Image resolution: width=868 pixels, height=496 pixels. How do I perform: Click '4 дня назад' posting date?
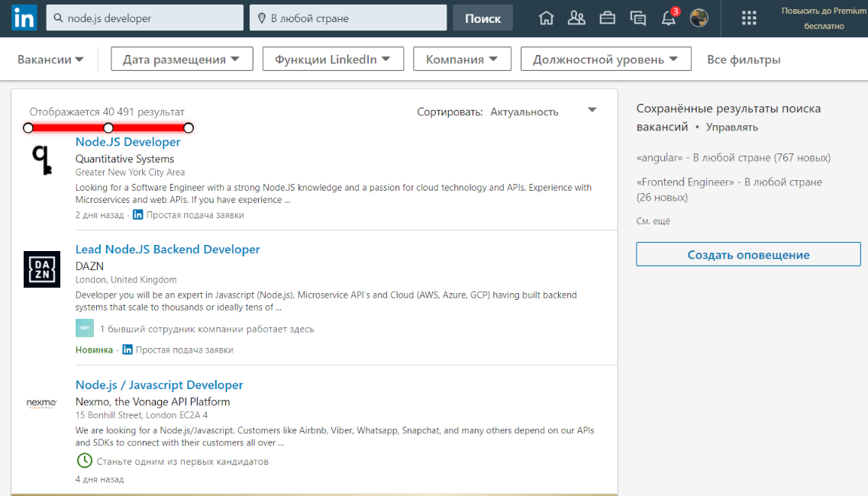tap(100, 479)
